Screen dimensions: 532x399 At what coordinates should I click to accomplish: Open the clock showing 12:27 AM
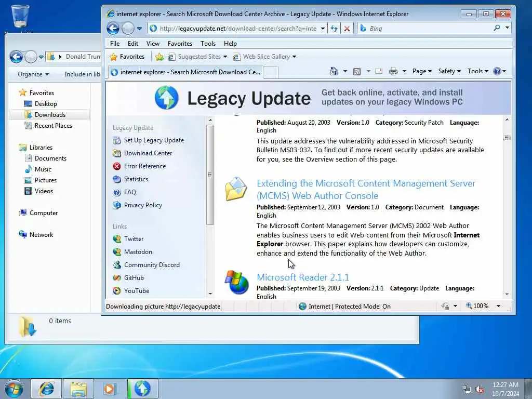pos(506,389)
